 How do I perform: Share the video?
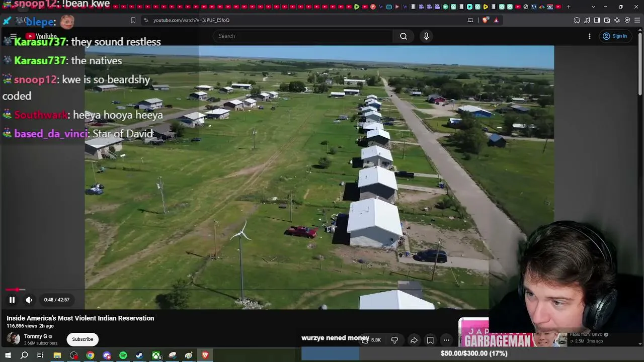(x=414, y=340)
